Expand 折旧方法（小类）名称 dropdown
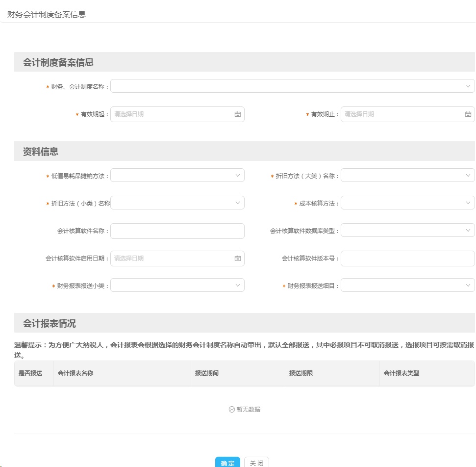The image size is (476, 467). coord(177,203)
